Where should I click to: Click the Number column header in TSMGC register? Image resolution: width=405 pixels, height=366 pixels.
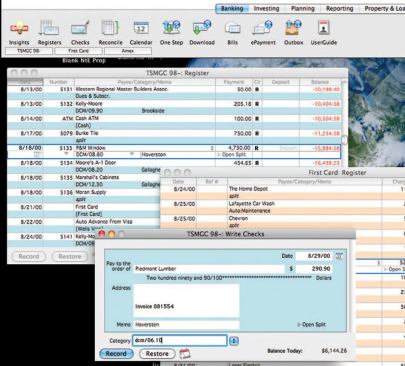click(x=59, y=82)
